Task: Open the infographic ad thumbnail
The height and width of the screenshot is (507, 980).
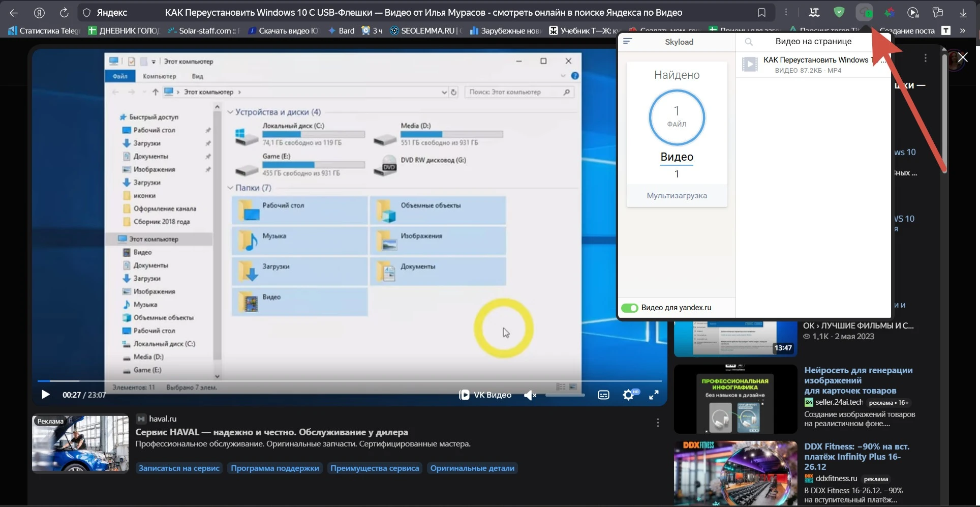Action: [x=736, y=399]
